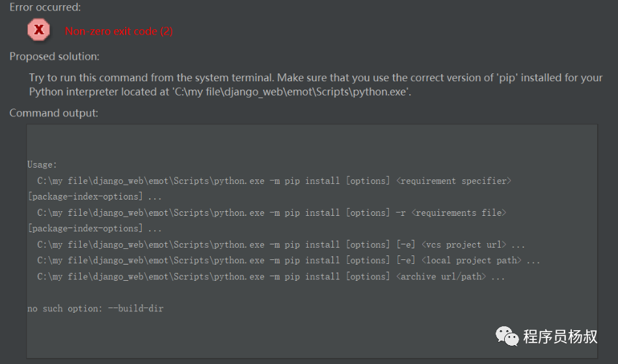Click the first '[package-index-options] ...' line
Screen dimensions: 618x364
pyautogui.click(x=94, y=196)
